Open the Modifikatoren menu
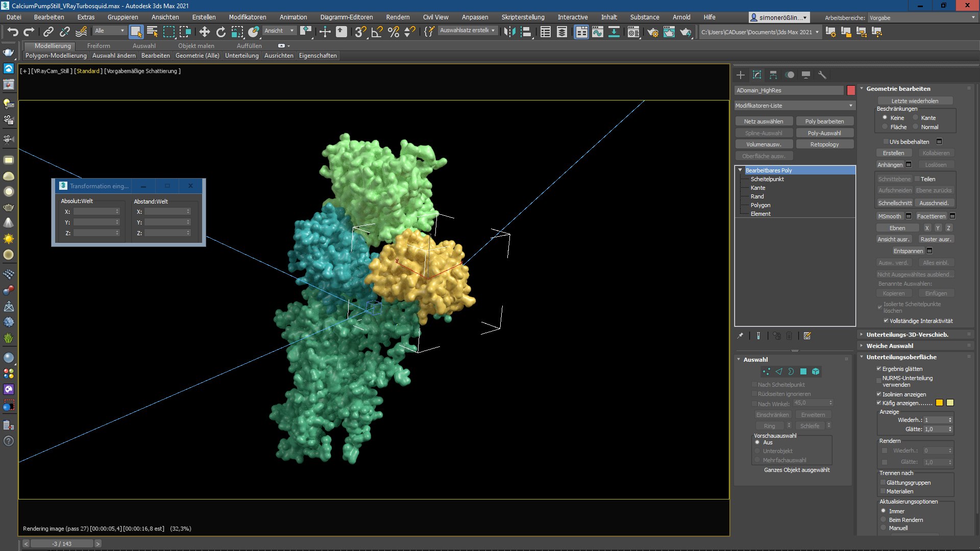The height and width of the screenshot is (551, 980). 248,17
